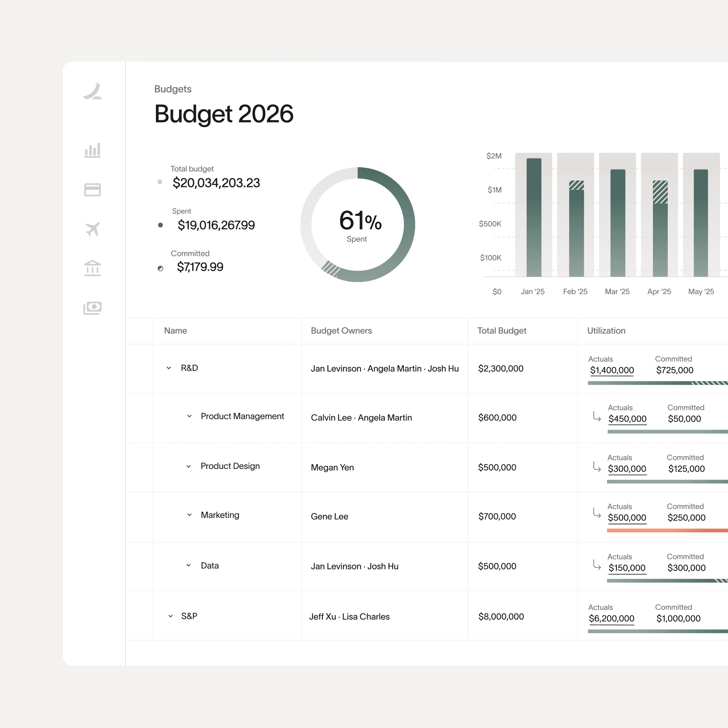
Task: Click spent value $19,016,267.99
Action: click(216, 225)
